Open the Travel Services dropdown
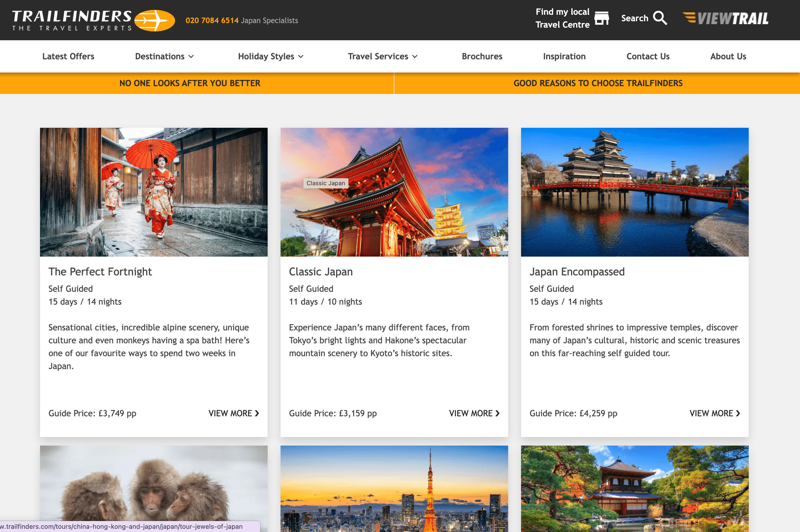Screen dimensions: 800x532 (x=382, y=56)
